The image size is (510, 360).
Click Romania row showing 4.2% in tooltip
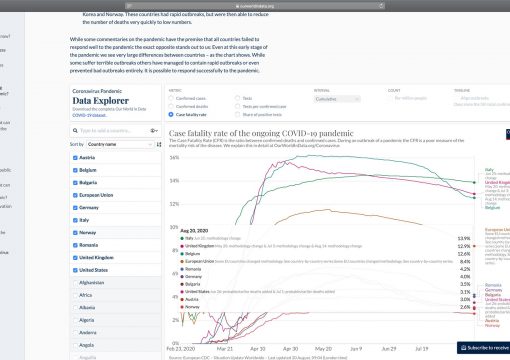point(325,269)
